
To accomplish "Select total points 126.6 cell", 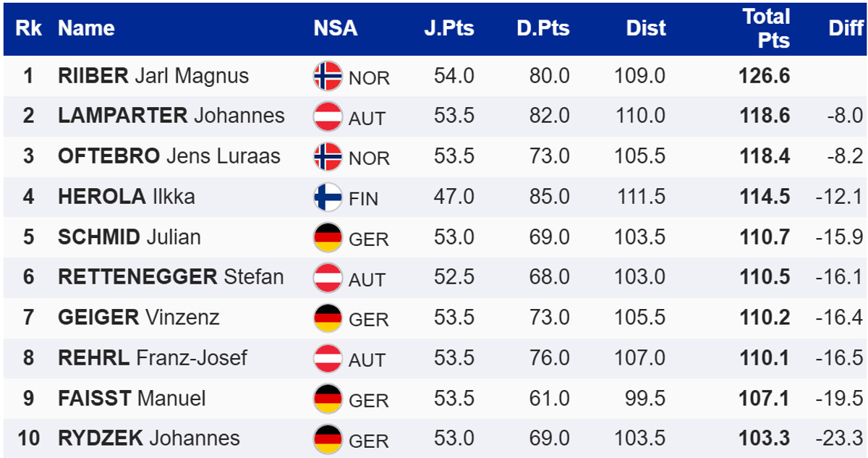I will pos(765,76).
